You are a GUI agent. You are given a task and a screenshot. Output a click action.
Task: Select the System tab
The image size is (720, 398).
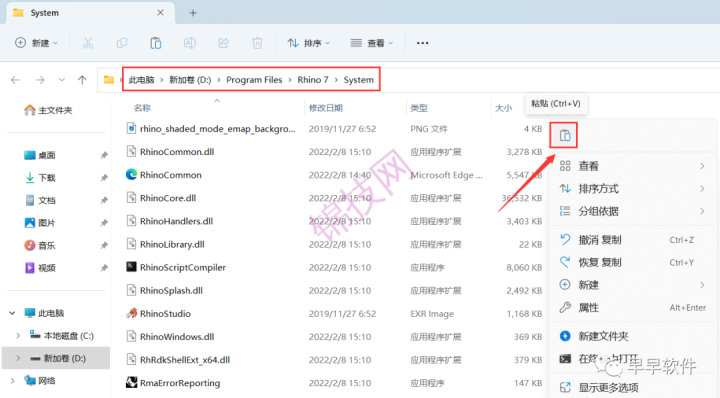[90, 13]
